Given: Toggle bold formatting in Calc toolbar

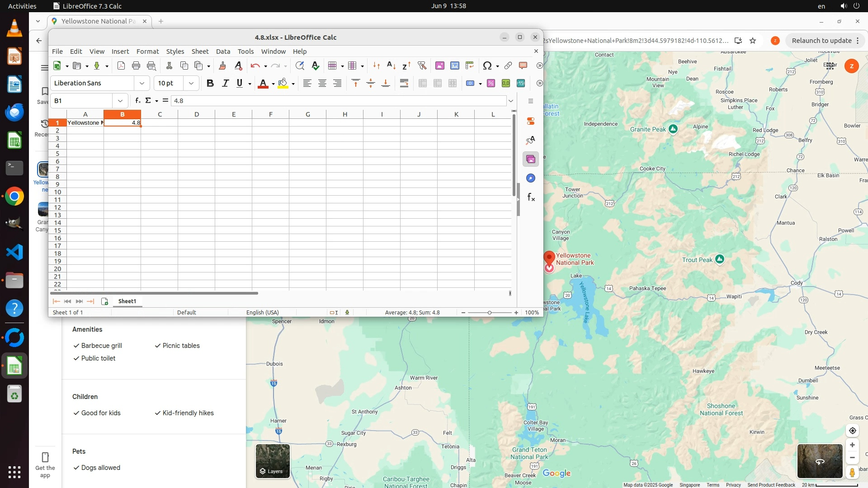Looking at the screenshot, I should tap(210, 83).
